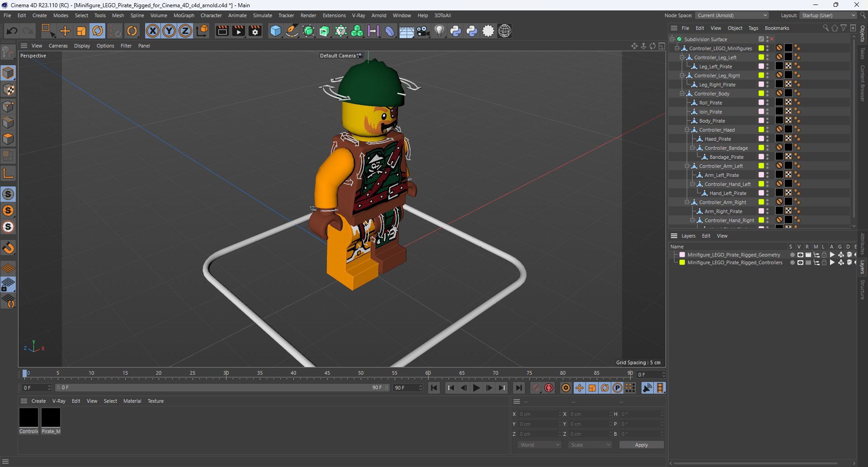The image size is (868, 467).
Task: Click pink layer swatch of Roll_Pirate
Action: click(761, 102)
